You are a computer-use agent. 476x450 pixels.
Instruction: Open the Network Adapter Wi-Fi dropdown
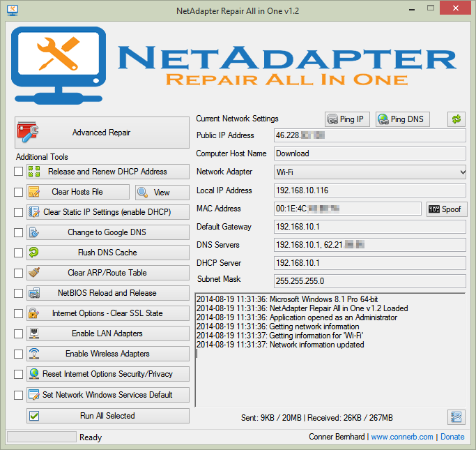point(370,172)
